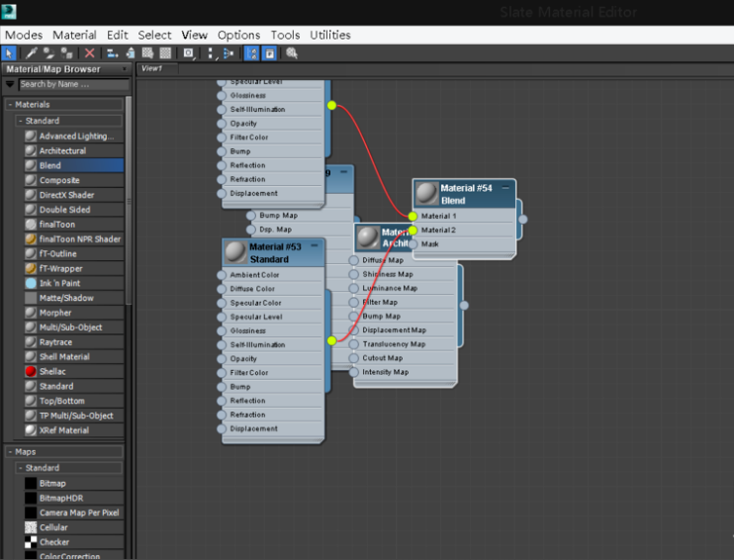Viewport: 734px width, 560px height.
Task: Collapse the Maps group
Action: pos(10,452)
